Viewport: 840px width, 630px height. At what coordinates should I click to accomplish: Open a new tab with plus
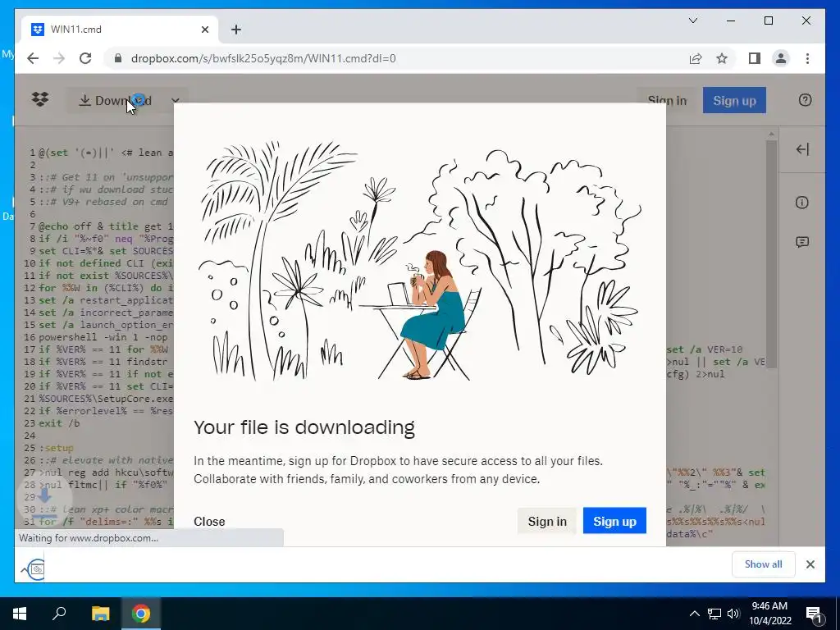point(236,30)
